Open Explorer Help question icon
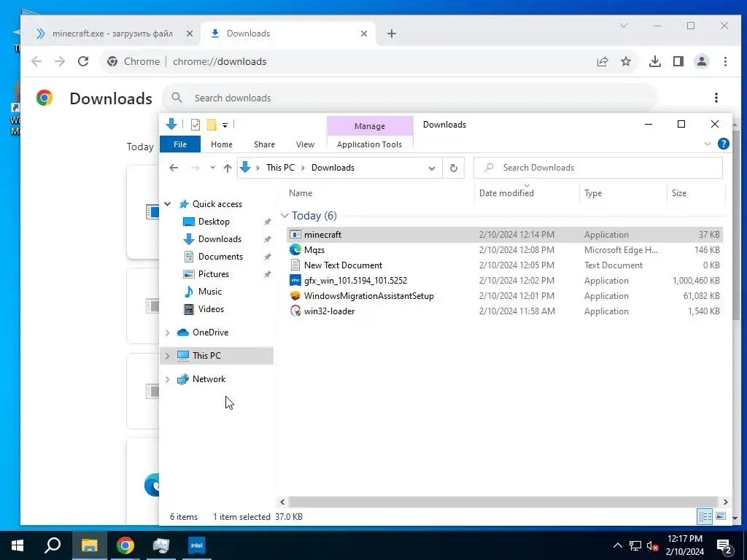The height and width of the screenshot is (560, 747). [723, 144]
